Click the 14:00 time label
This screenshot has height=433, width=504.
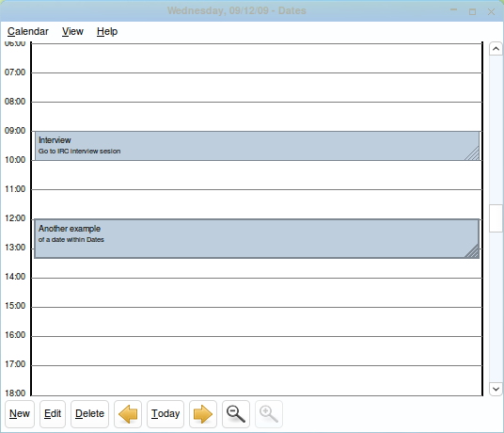click(15, 277)
